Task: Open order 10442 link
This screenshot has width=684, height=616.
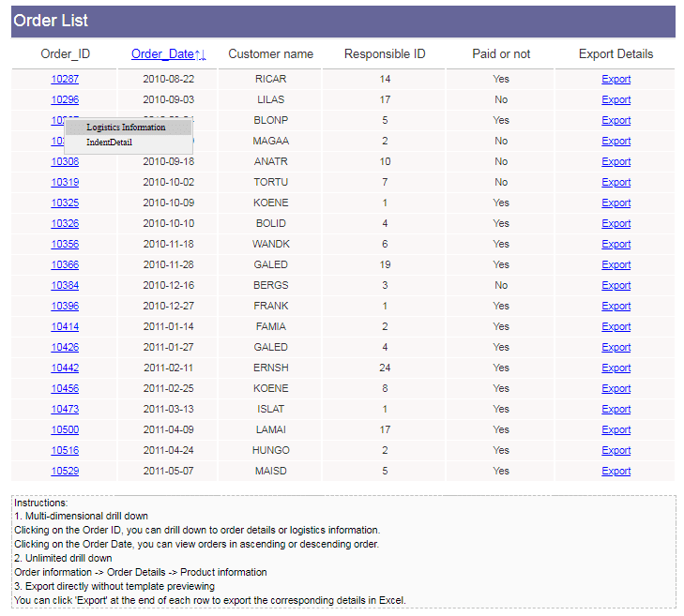Action: pyautogui.click(x=65, y=368)
